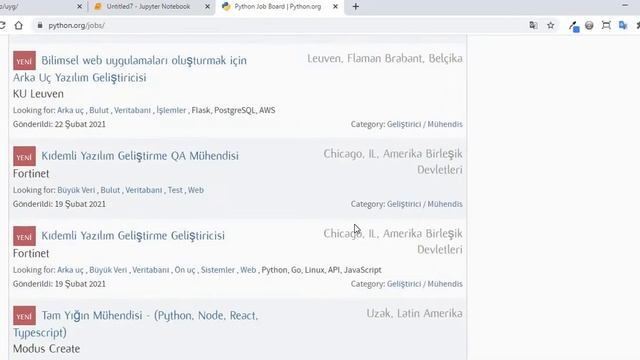
Task: Click Web tag in QA Mühendisi listing
Action: click(x=196, y=190)
